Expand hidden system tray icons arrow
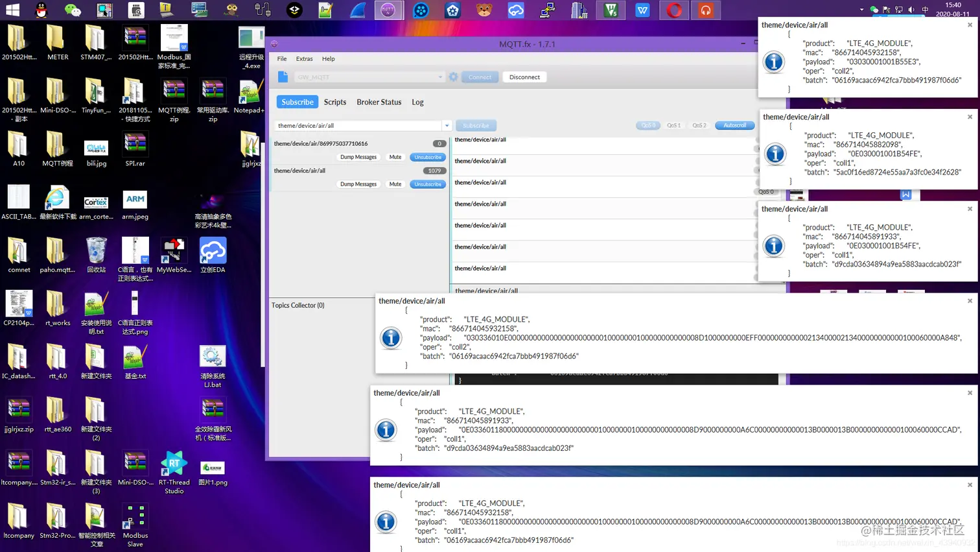Image resolution: width=980 pixels, height=552 pixels. [x=861, y=10]
